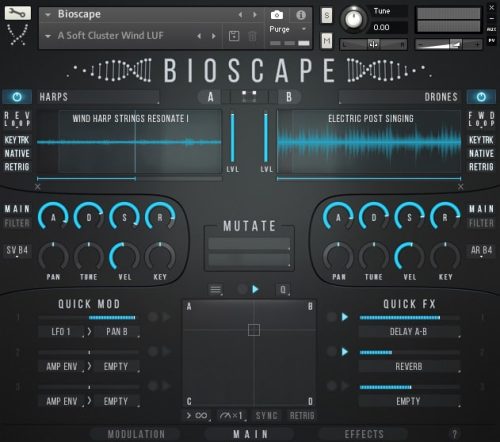Open the DRONES category dropdown
The image size is (500, 442).
(x=400, y=97)
